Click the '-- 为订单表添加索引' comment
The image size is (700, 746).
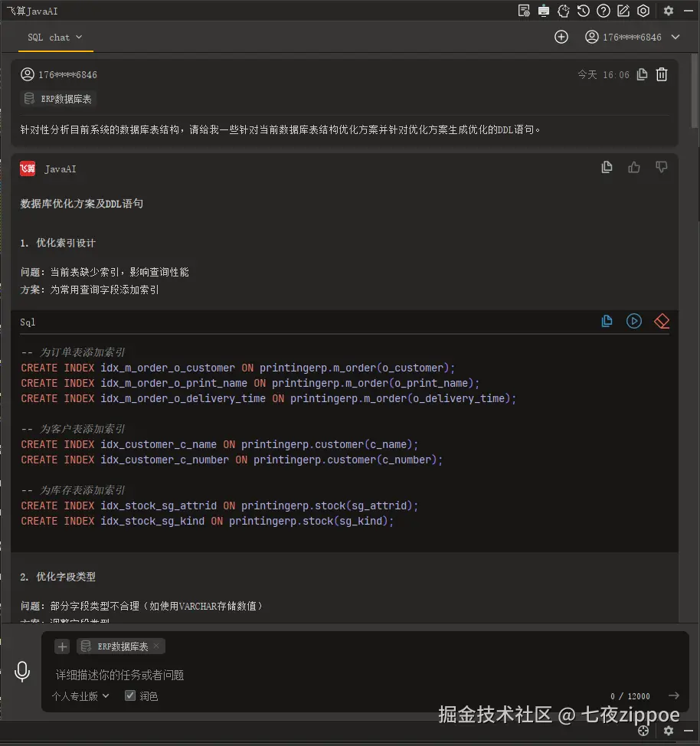click(x=73, y=352)
